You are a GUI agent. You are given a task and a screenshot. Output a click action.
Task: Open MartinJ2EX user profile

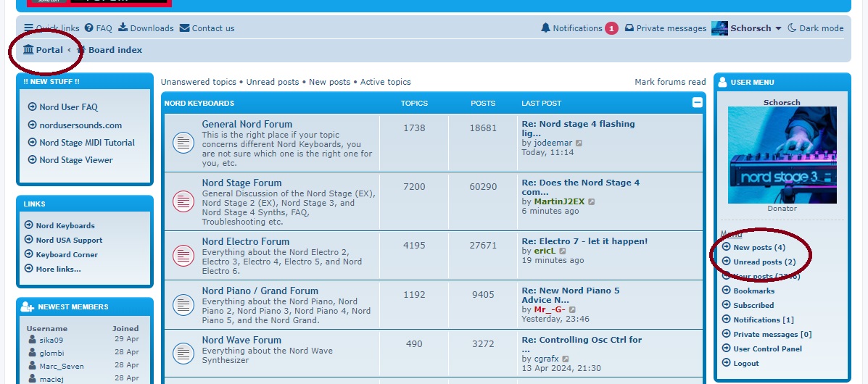[x=559, y=201]
